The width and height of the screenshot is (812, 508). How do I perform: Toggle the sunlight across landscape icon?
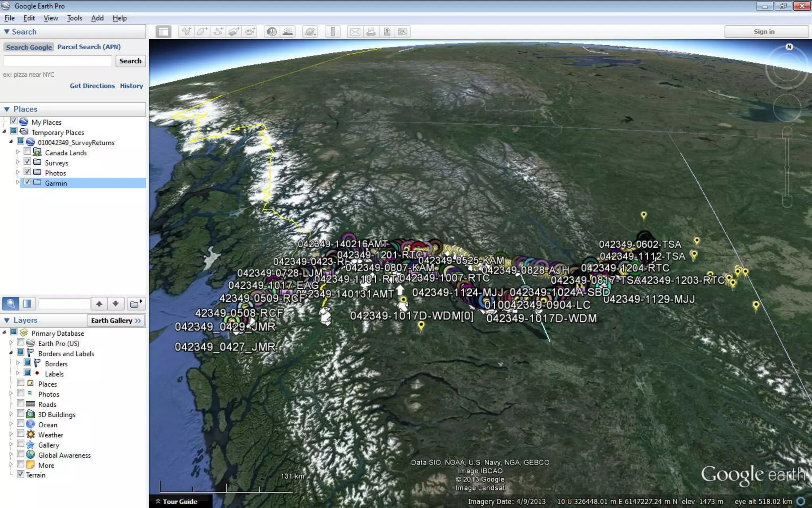point(288,32)
